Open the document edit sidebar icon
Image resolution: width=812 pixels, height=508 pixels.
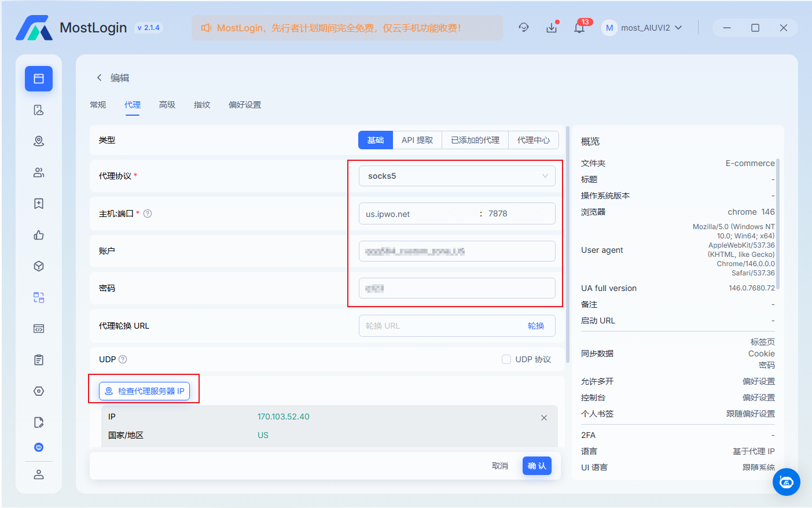click(39, 422)
